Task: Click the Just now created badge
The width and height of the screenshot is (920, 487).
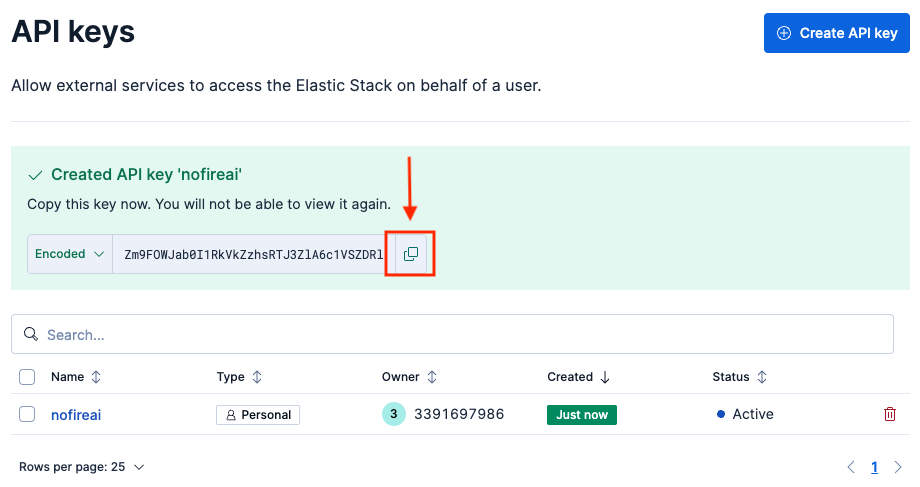Action: tap(582, 415)
